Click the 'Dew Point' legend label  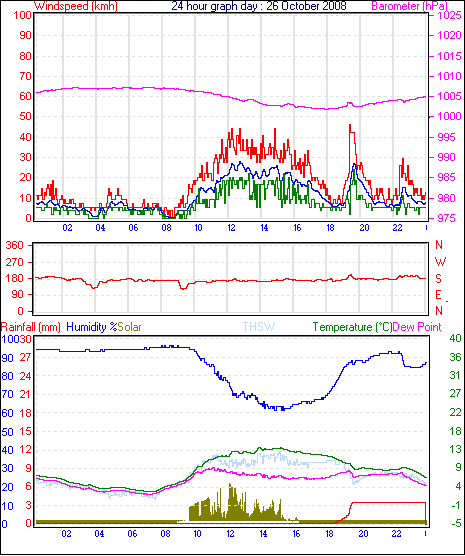click(x=417, y=327)
